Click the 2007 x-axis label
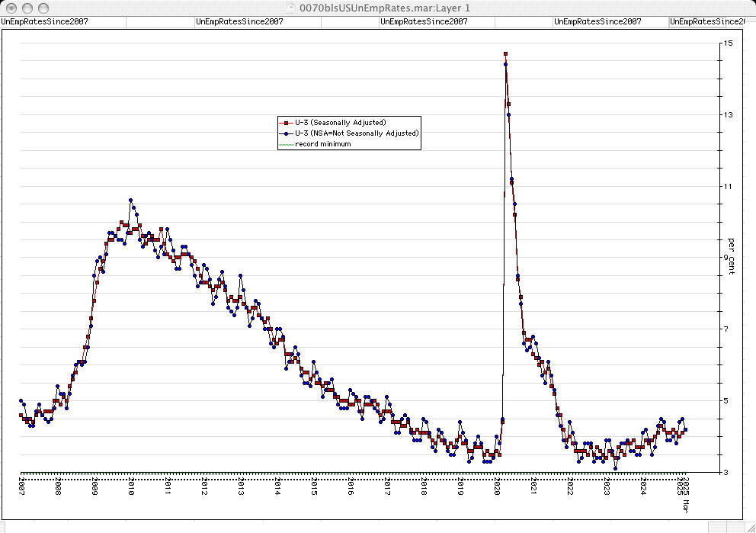Image resolution: width=756 pixels, height=533 pixels. point(21,486)
